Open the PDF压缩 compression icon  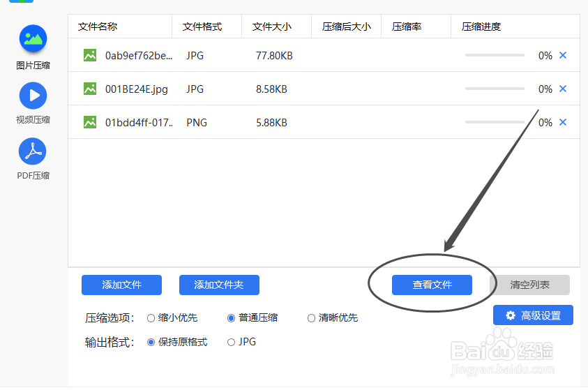click(x=33, y=151)
